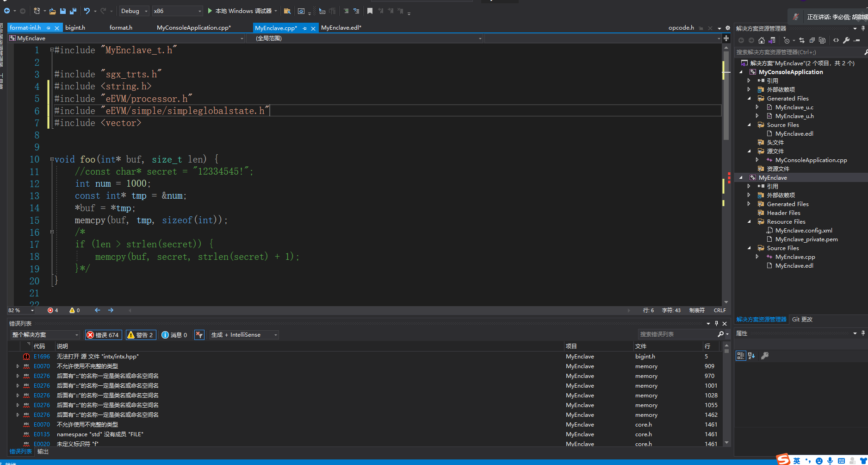Open Properties via the wrench icon

pyautogui.click(x=846, y=40)
